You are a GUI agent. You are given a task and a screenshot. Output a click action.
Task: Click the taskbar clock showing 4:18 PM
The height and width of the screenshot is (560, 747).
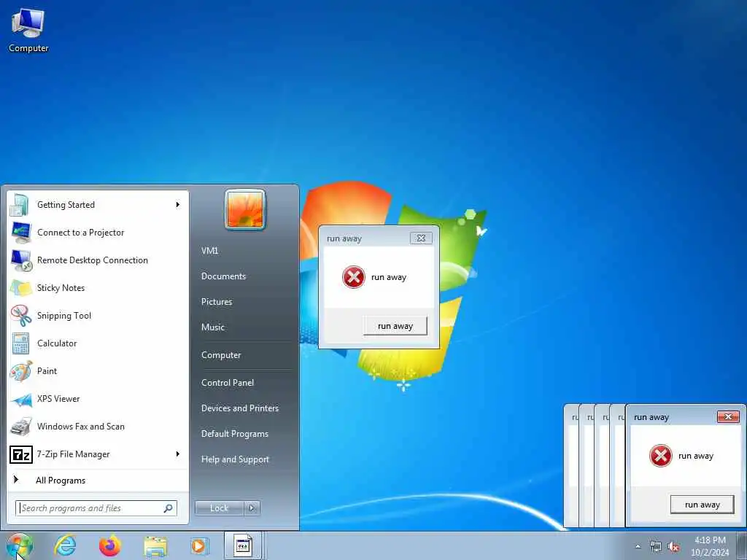710,546
